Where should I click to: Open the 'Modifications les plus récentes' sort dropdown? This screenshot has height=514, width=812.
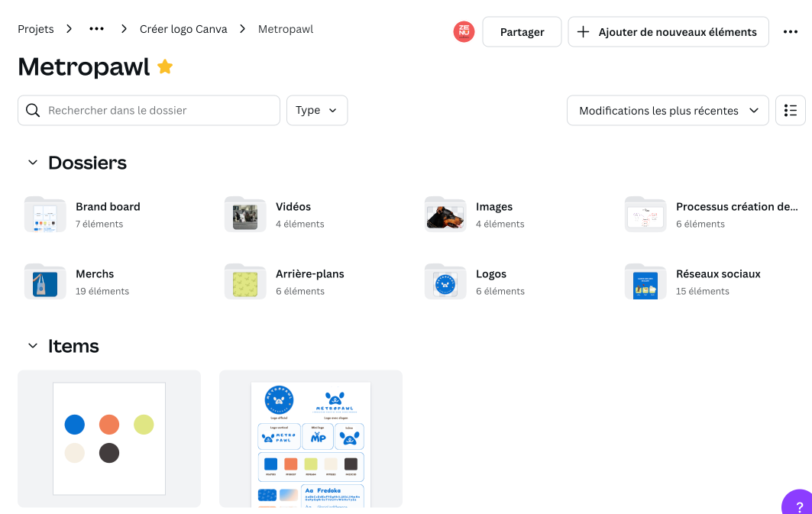667,110
